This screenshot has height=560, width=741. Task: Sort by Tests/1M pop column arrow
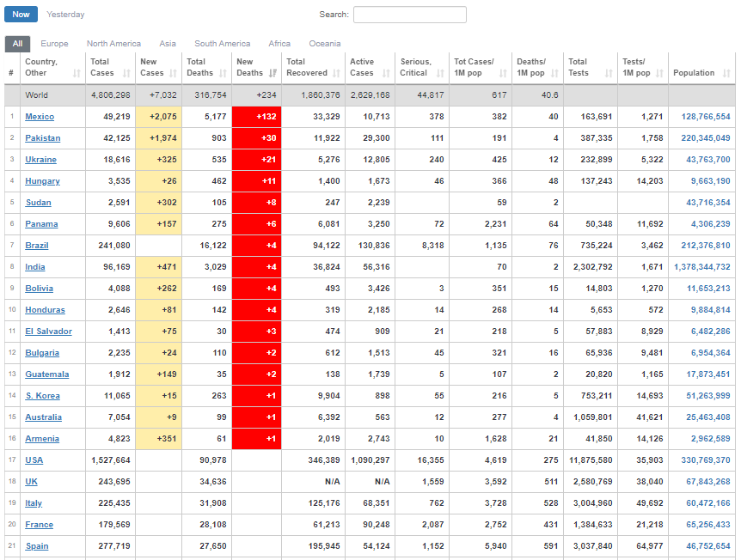(659, 73)
